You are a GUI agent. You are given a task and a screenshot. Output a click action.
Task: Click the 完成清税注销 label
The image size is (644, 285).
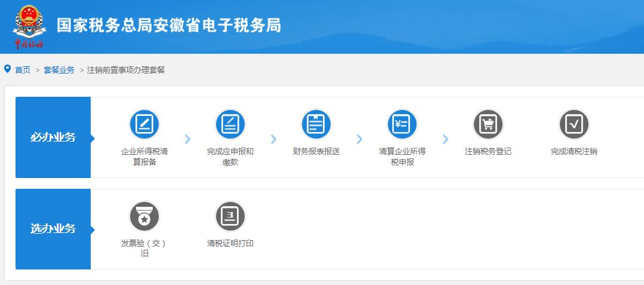point(574,151)
